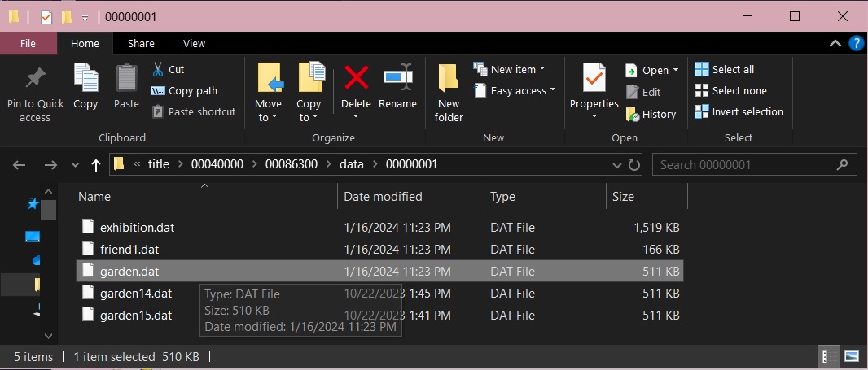Click the Paste clipboard icon
This screenshot has width=868, height=370.
point(126,79)
